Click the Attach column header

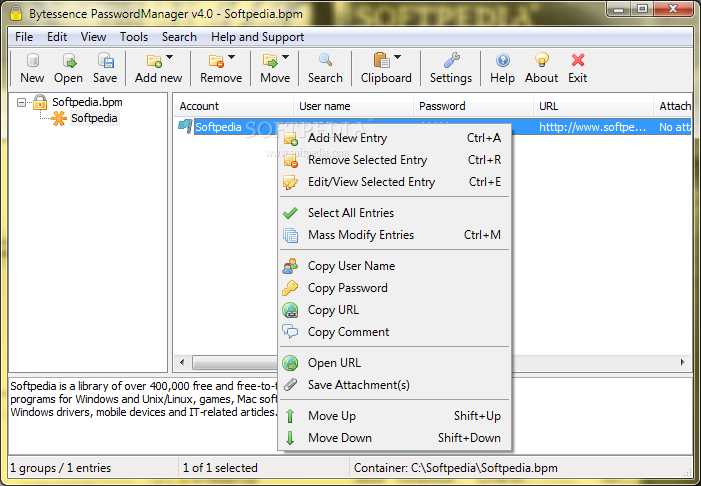click(x=673, y=106)
